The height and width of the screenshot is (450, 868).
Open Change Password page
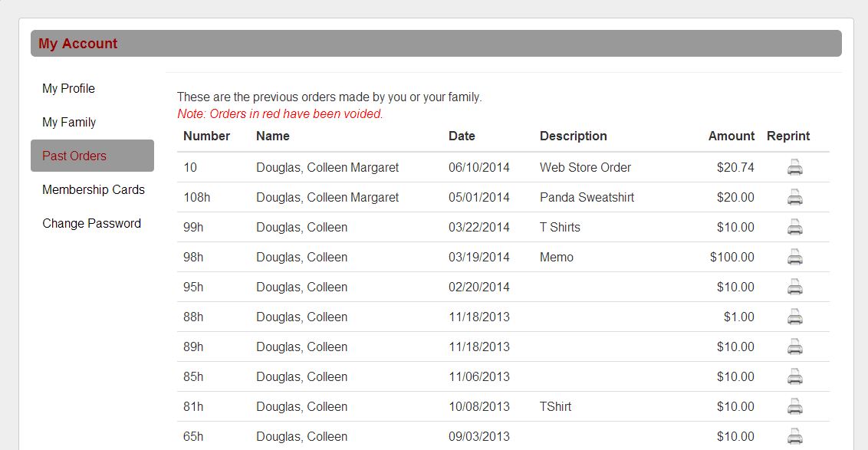click(91, 224)
